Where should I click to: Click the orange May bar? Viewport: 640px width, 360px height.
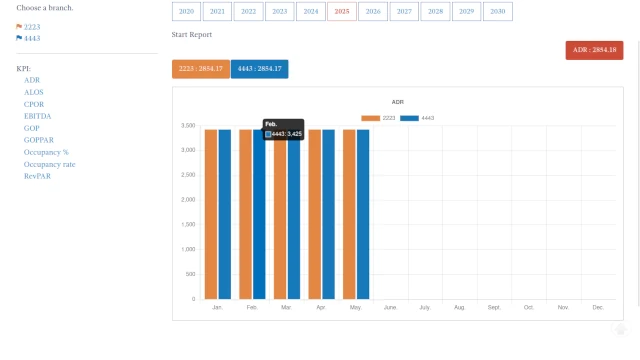click(x=349, y=214)
